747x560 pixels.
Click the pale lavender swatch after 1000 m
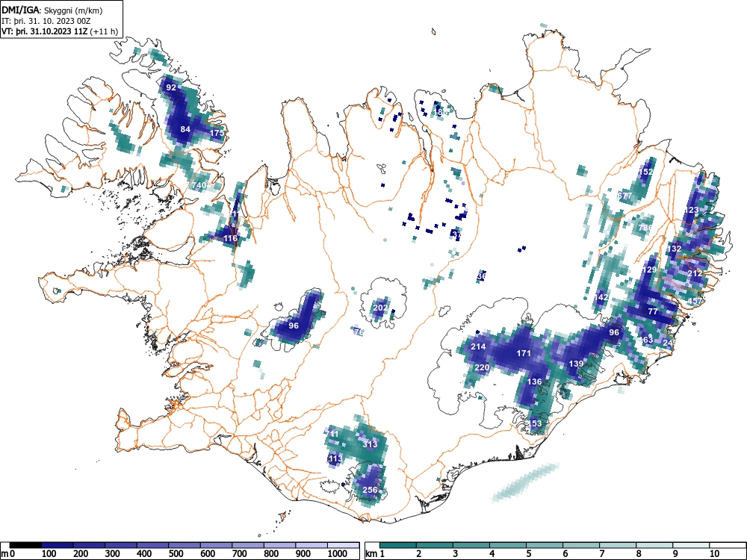pos(344,545)
